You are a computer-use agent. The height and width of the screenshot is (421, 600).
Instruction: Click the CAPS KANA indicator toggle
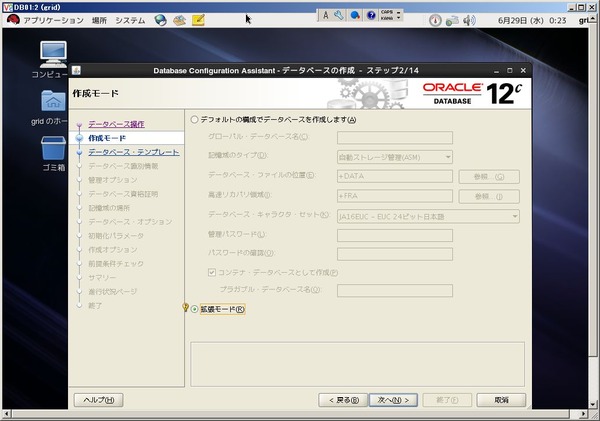click(390, 15)
